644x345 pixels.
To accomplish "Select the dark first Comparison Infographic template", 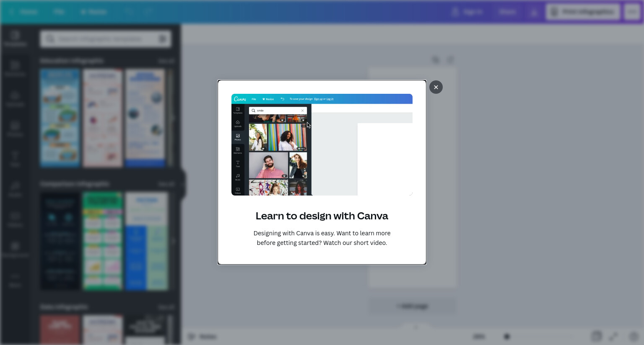I will tap(60, 241).
